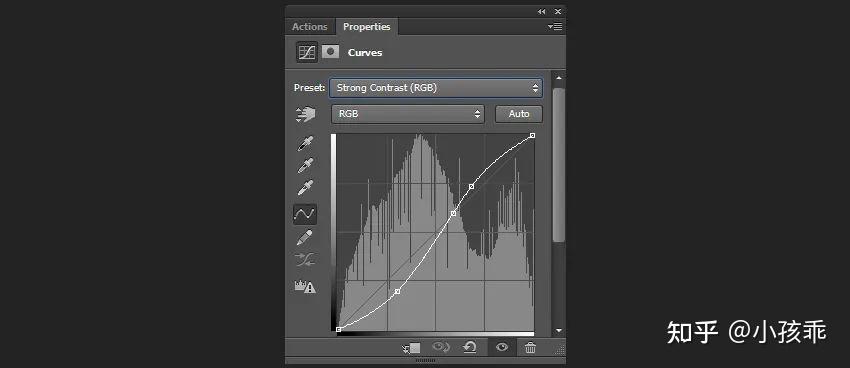
Task: Select the gray point eyedropper
Action: point(305,166)
